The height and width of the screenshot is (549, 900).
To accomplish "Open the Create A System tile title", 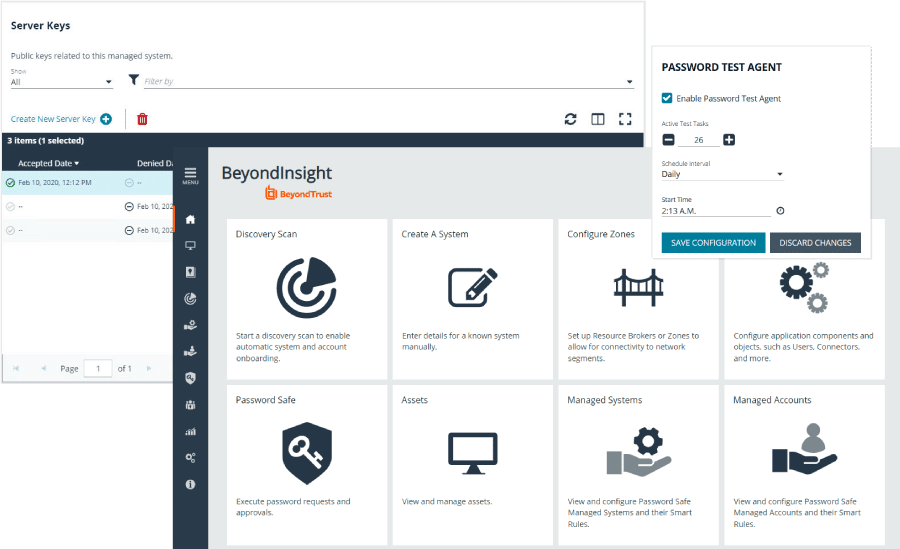I will coord(435,234).
